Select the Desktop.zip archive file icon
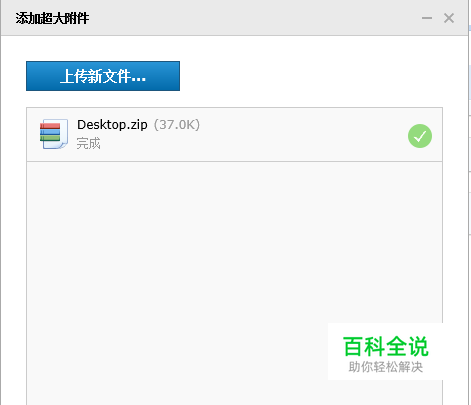Viewport: 471px width, 405px height. 54,134
